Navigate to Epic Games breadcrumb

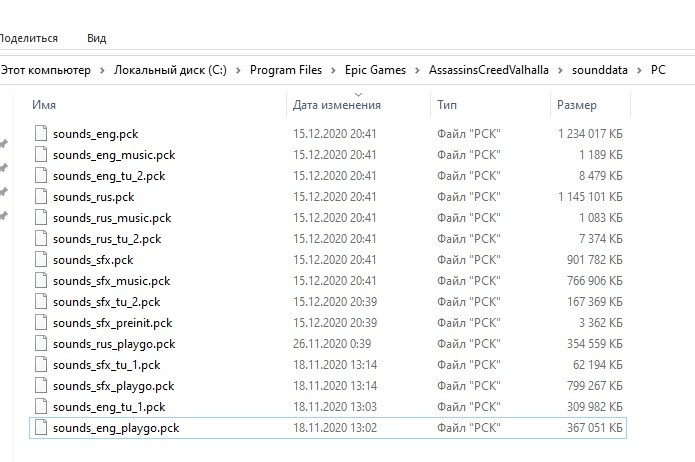point(375,70)
